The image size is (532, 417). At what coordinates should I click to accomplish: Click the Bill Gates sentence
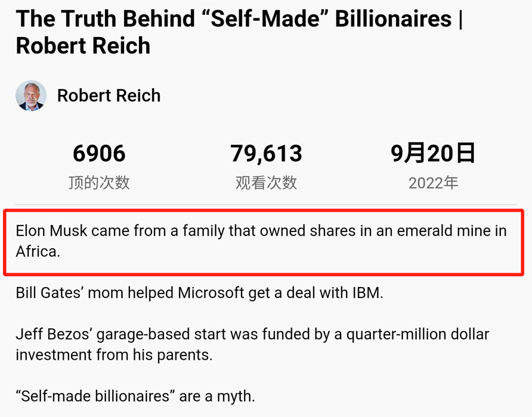click(199, 293)
